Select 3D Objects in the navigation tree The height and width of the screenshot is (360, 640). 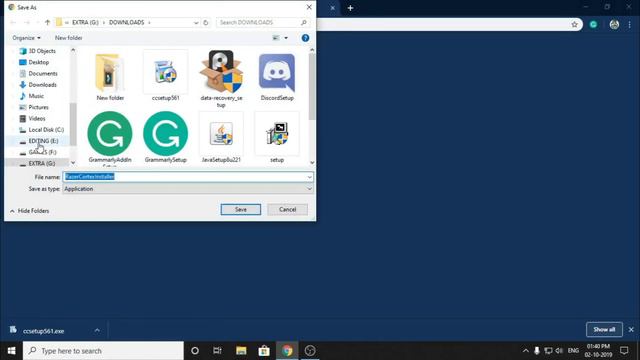[x=38, y=51]
